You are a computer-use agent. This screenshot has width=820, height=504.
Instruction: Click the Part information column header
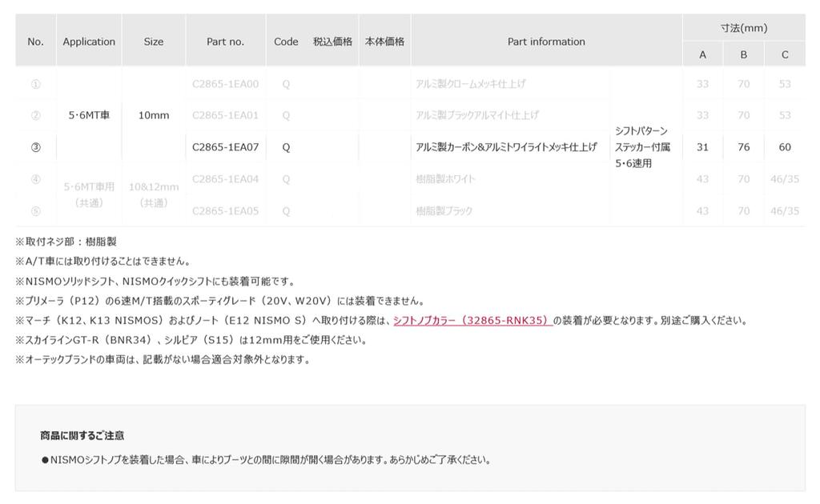tap(546, 42)
